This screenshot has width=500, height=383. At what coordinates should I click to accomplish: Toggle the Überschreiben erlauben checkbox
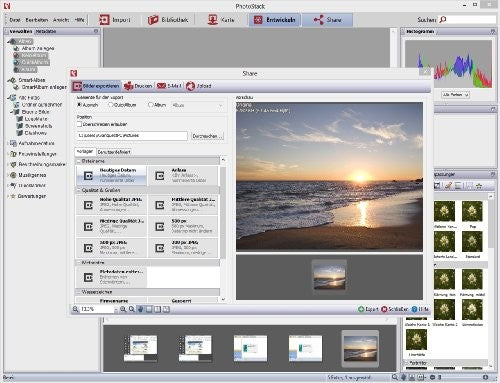click(79, 124)
